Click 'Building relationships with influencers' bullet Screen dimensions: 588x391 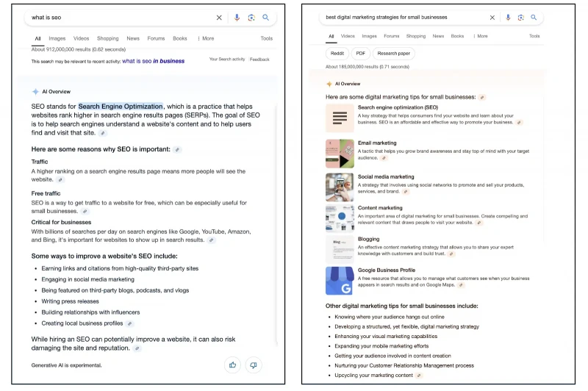pos(90,312)
